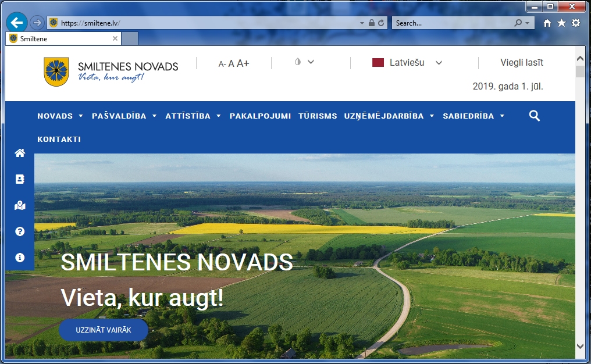Open the question mark help icon in sidebar
This screenshot has height=364, width=591.
coord(20,231)
